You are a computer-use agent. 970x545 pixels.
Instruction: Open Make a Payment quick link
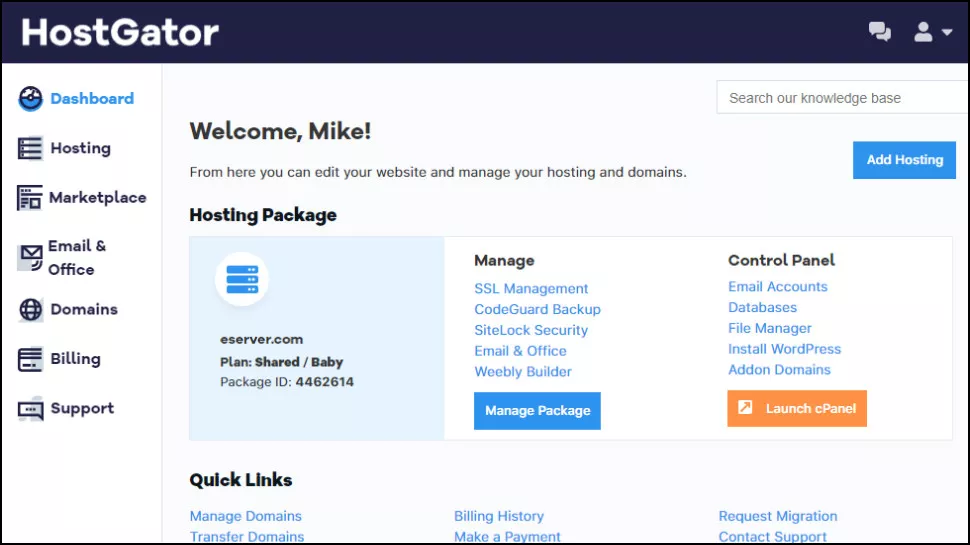507,536
